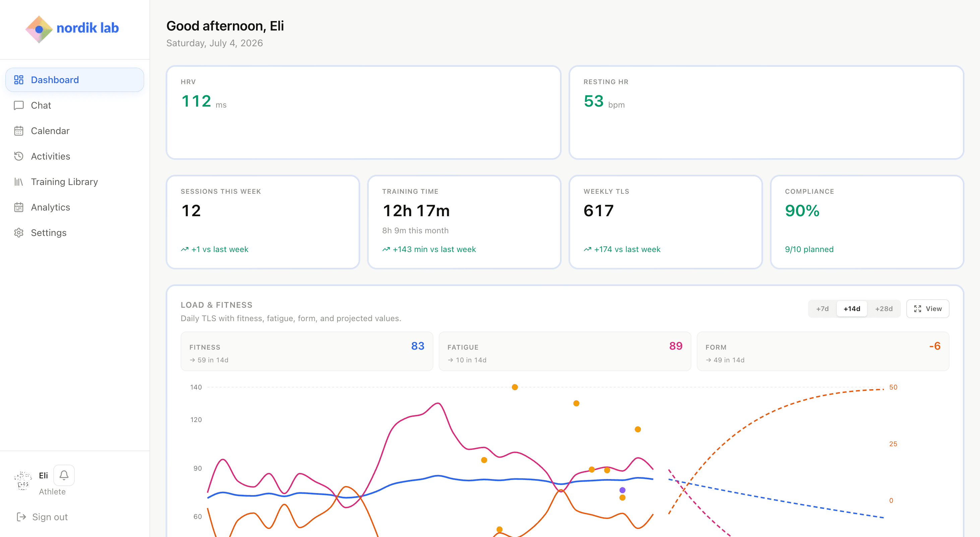Image resolution: width=980 pixels, height=537 pixels.
Task: Click the Chat bubble icon
Action: point(19,105)
